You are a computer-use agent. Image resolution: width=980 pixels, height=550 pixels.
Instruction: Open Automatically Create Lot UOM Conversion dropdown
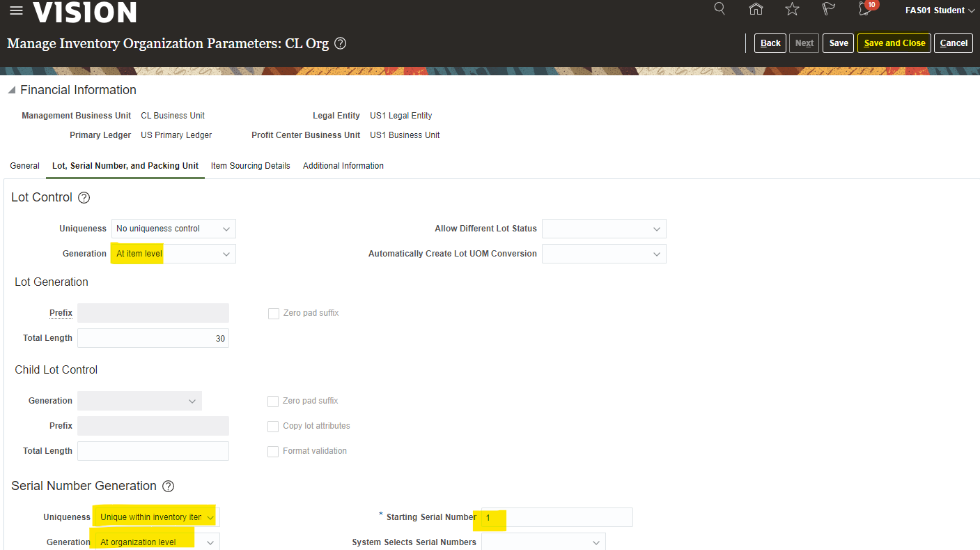[604, 254]
